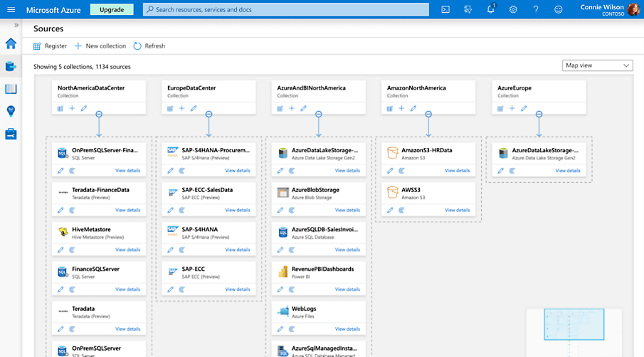
Task: Click the search resources input field
Action: point(286,10)
